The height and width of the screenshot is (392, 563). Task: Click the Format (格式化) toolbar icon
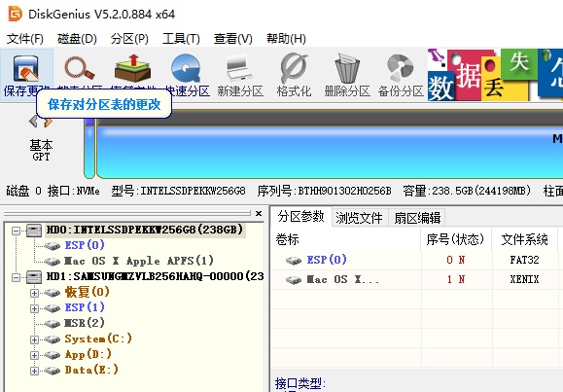click(294, 68)
